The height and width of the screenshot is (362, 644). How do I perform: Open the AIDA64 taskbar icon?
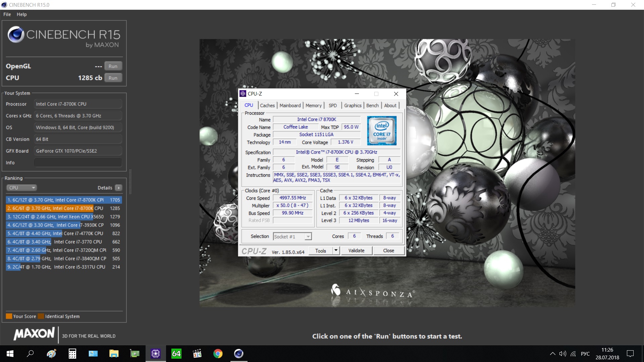(176, 353)
